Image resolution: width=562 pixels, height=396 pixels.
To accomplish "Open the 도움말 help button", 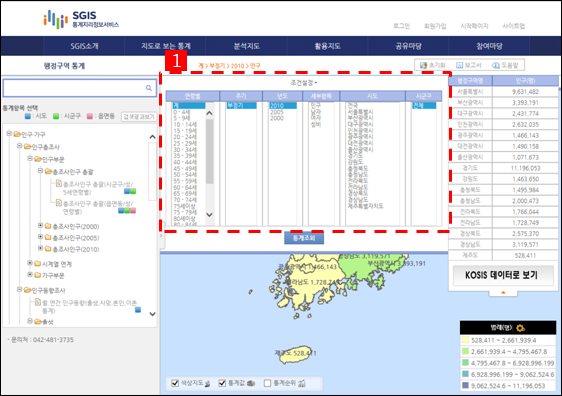I will (x=505, y=65).
